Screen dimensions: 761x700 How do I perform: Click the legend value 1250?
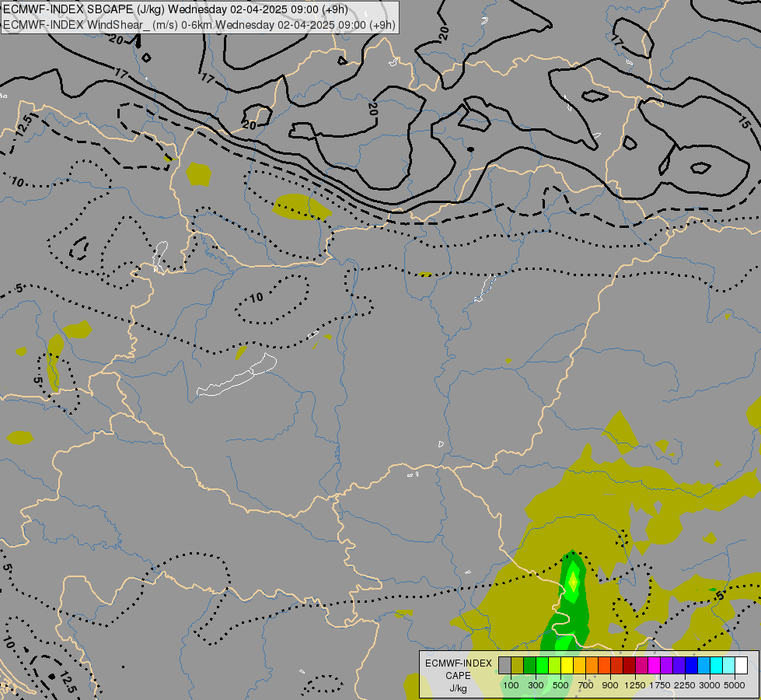coord(635,685)
